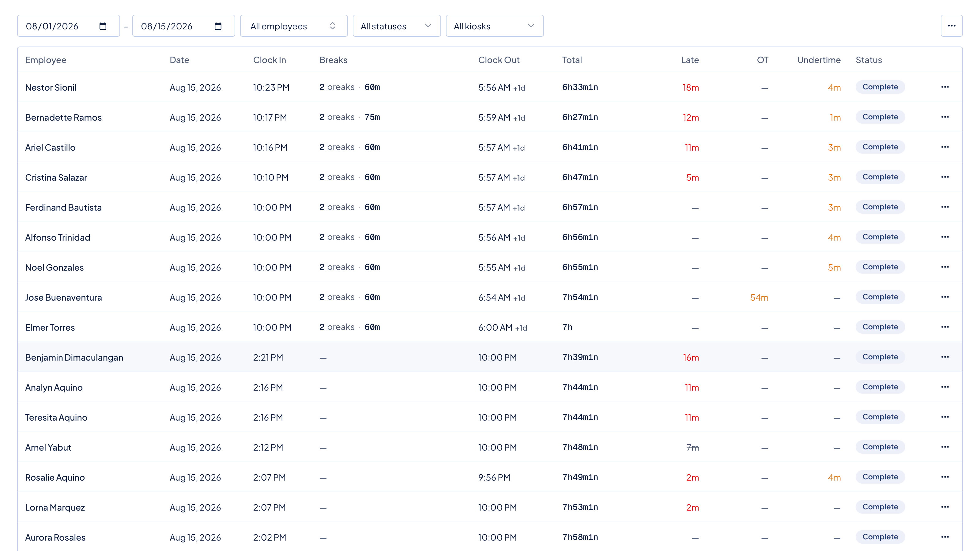The height and width of the screenshot is (551, 980).
Task: Edit the start date field 08/01/2026
Action: [x=69, y=26]
